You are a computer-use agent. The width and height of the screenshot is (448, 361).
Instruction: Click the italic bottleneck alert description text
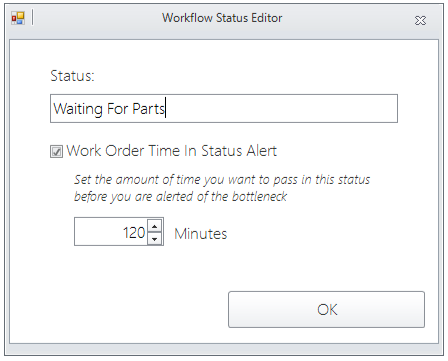pos(222,188)
